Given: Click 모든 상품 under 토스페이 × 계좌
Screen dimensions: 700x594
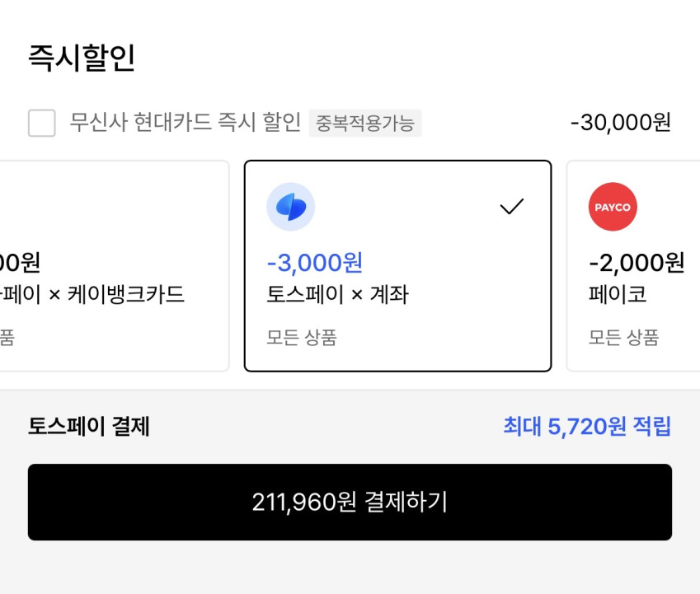Looking at the screenshot, I should click(302, 337).
